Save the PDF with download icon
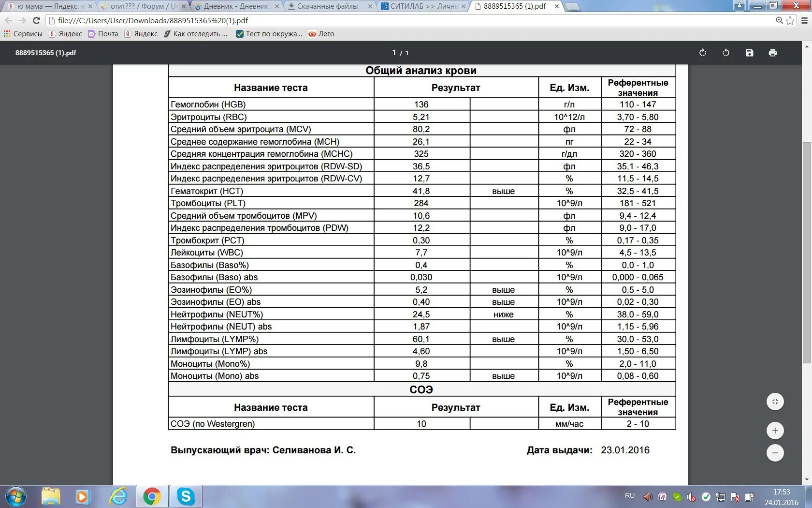 pyautogui.click(x=749, y=53)
